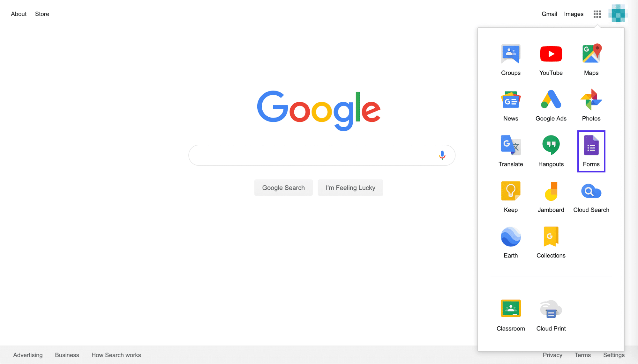Open Google Forms app
Screen dimensions: 638x364
[x=591, y=151]
